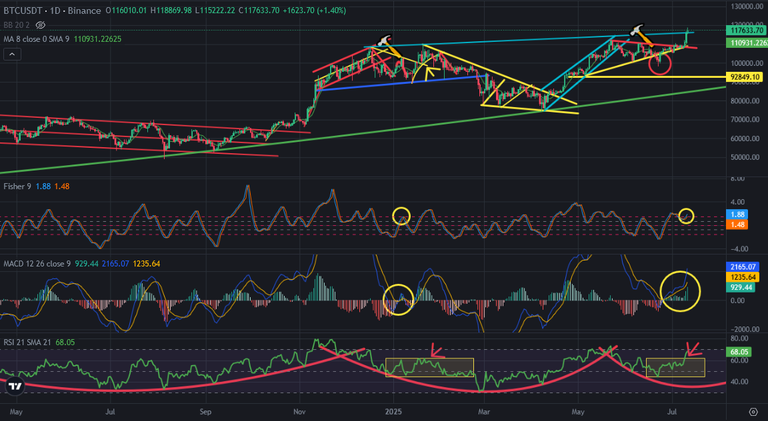Click the Mar label on time axis

pos(484,412)
